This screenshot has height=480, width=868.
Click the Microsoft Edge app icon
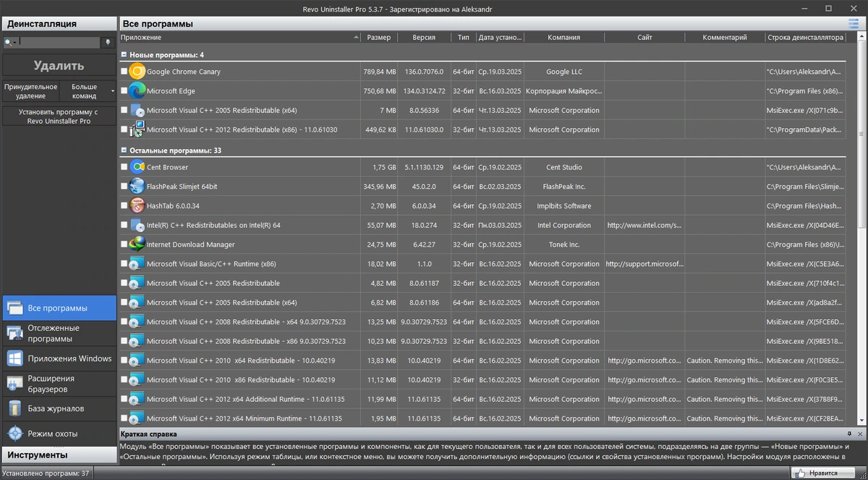coord(137,91)
